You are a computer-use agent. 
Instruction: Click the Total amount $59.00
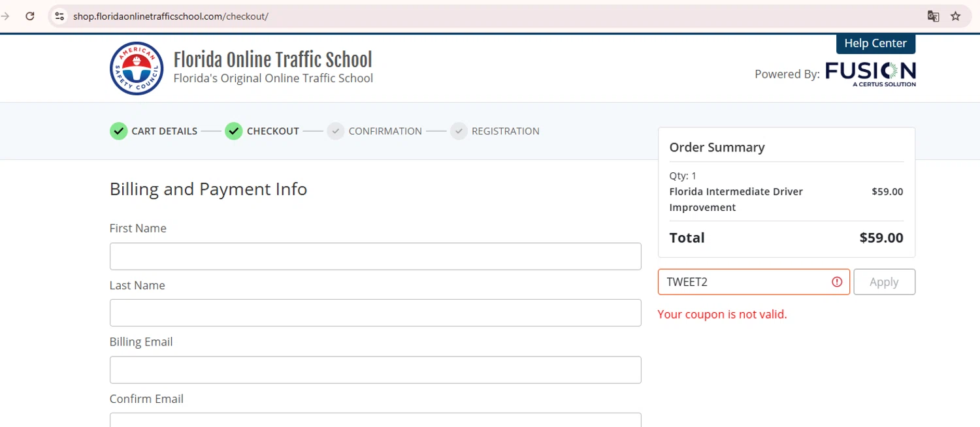(x=881, y=238)
